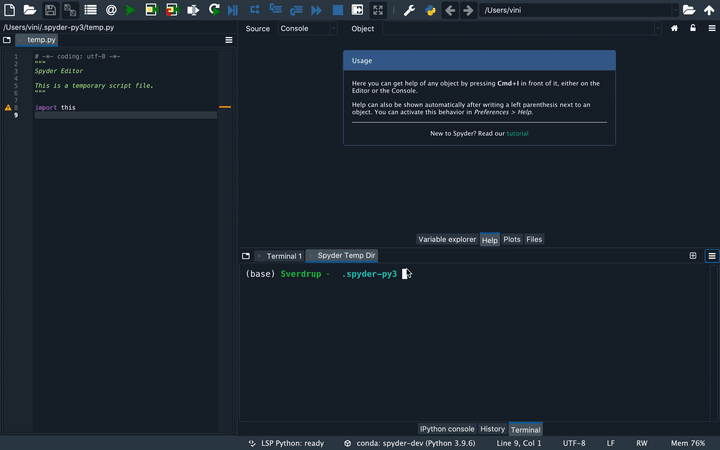Go forward to next directory
The image size is (720, 450).
tap(468, 10)
